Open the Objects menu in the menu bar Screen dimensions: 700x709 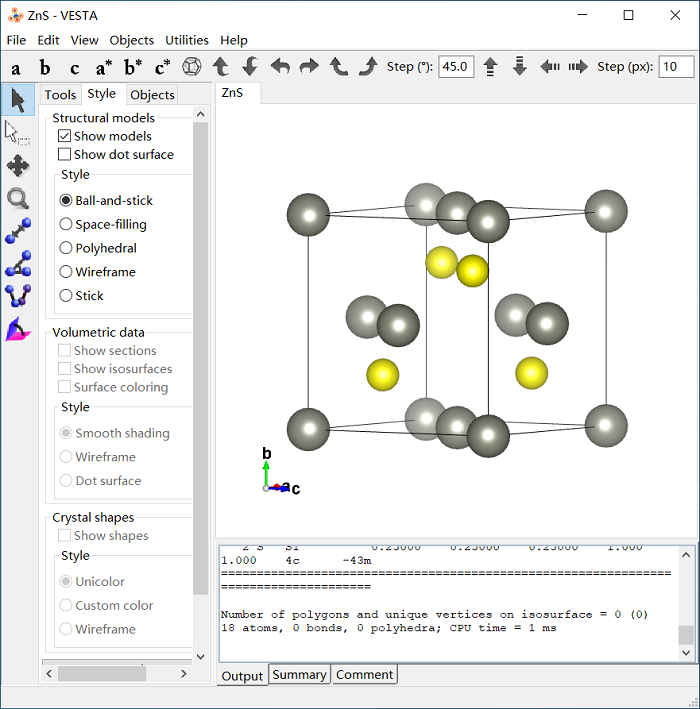[x=132, y=40]
